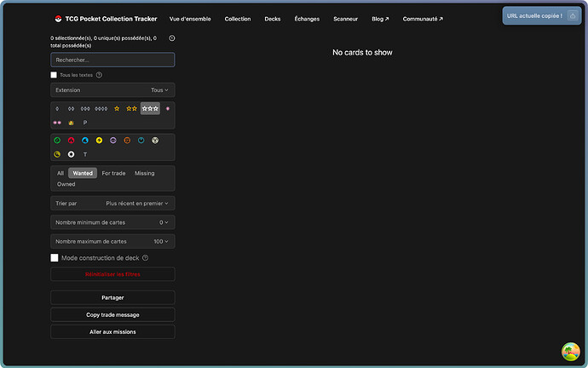588x368 pixels.
Task: Click the icon beside the selected count
Action: [x=172, y=38]
